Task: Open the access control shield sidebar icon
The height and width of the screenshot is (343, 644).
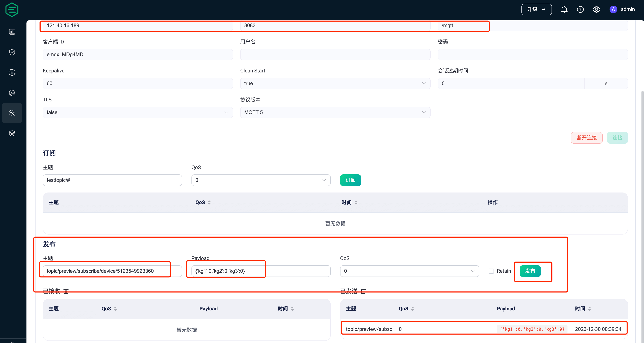Action: (12, 52)
